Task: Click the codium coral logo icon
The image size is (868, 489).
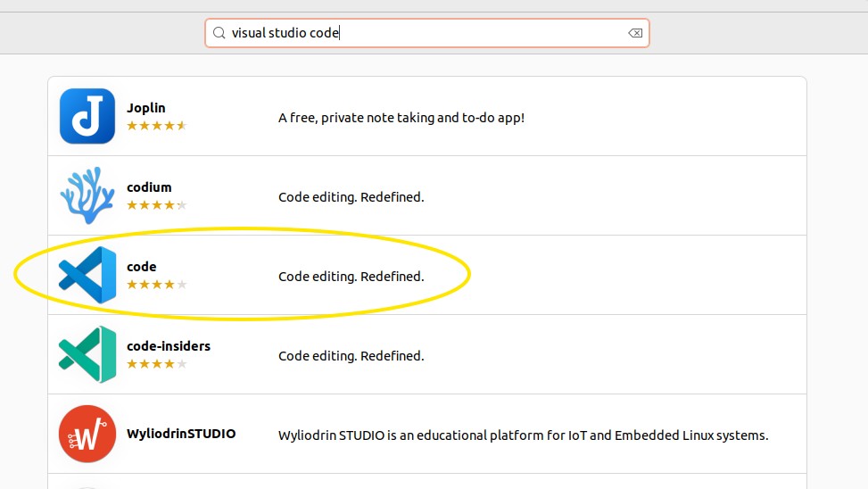Action: click(87, 195)
